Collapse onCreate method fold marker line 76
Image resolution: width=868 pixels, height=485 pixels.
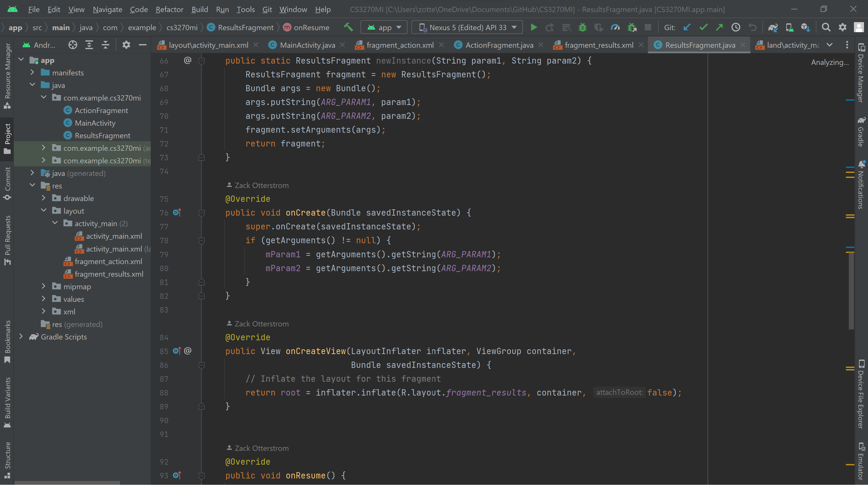point(201,213)
